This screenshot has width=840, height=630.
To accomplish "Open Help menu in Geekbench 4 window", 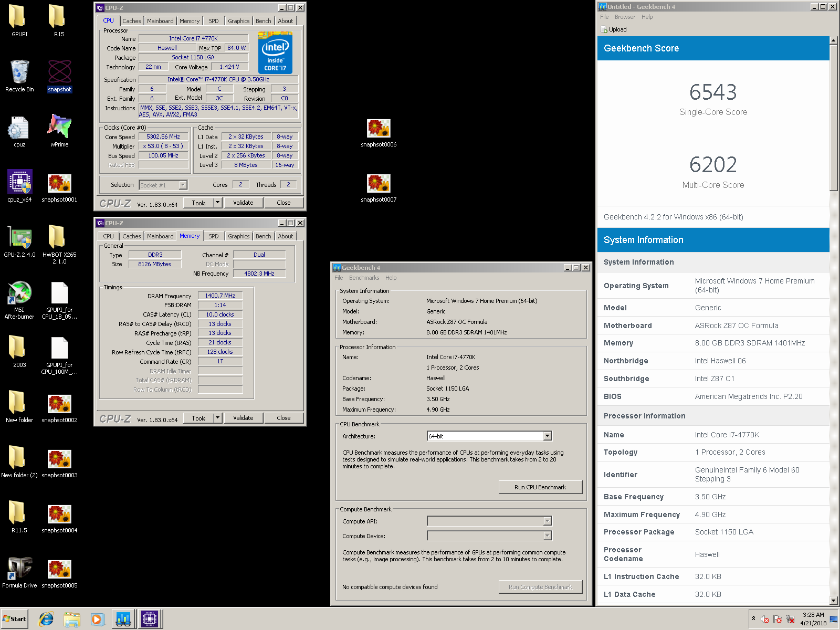I will click(x=391, y=278).
